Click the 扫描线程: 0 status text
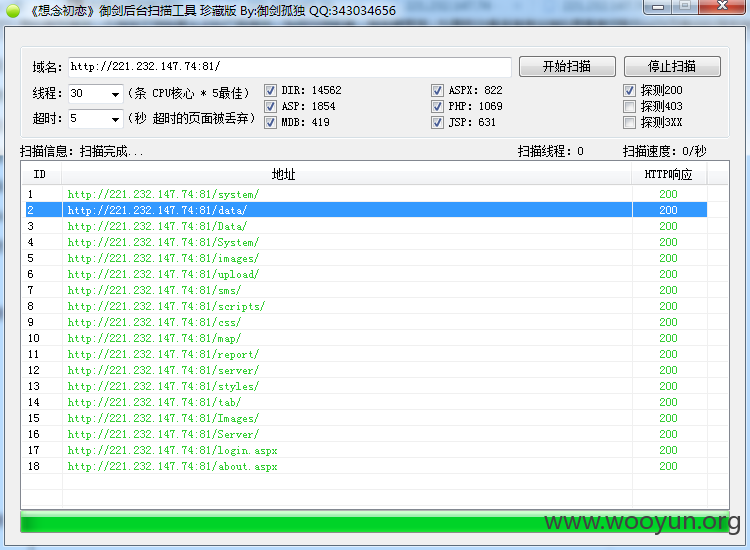This screenshot has width=750, height=550. [x=551, y=152]
